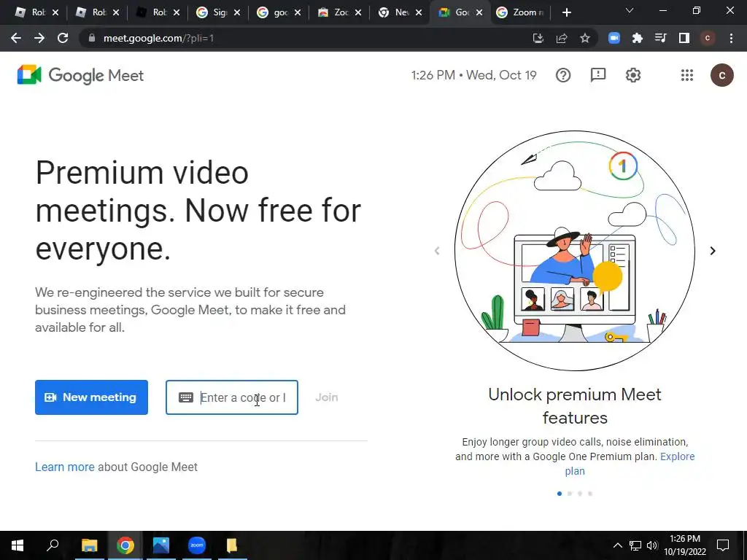Open File Explorer from taskbar

(89, 545)
